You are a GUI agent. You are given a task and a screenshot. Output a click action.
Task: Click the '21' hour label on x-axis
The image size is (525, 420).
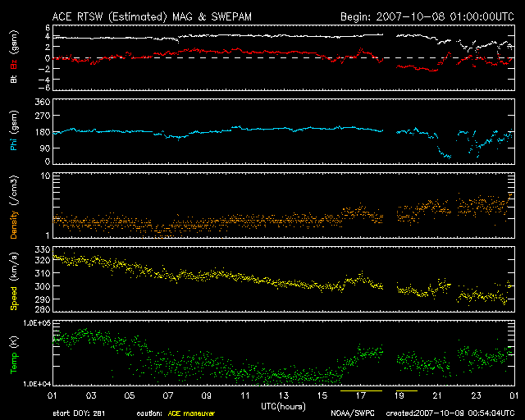tap(437, 396)
